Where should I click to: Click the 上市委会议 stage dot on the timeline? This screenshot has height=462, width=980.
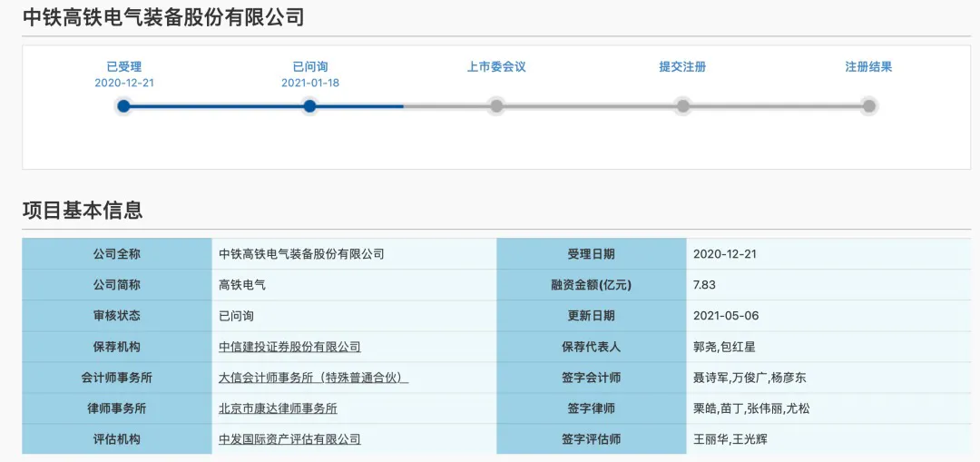click(496, 106)
